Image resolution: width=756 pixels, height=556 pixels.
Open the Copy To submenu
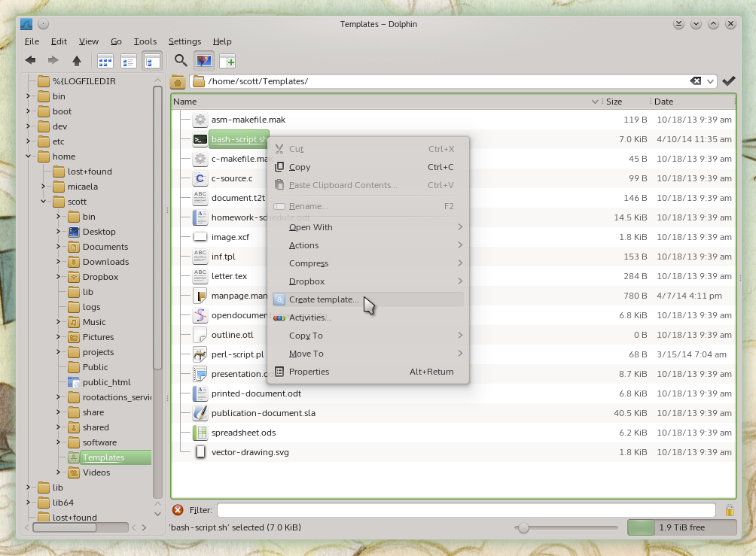click(x=368, y=336)
